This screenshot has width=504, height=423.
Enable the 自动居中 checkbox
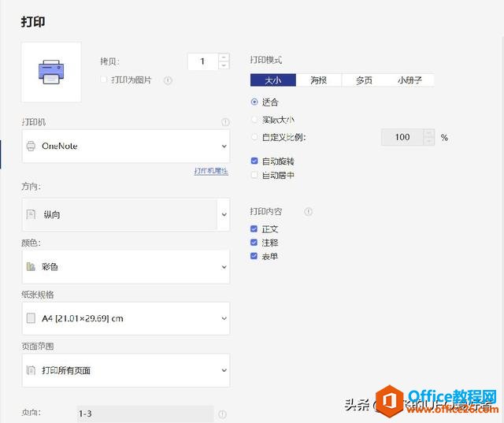click(x=254, y=176)
